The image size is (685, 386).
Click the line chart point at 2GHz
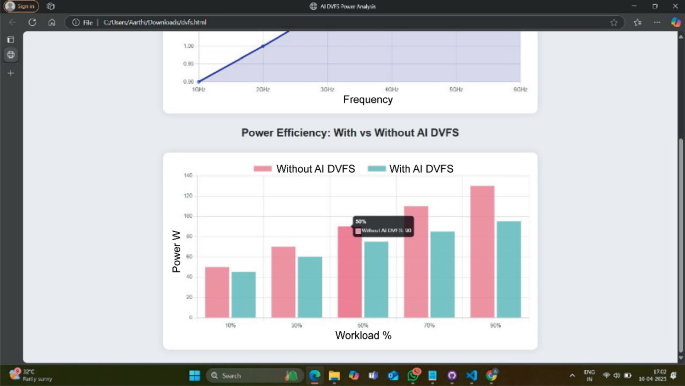[x=263, y=46]
